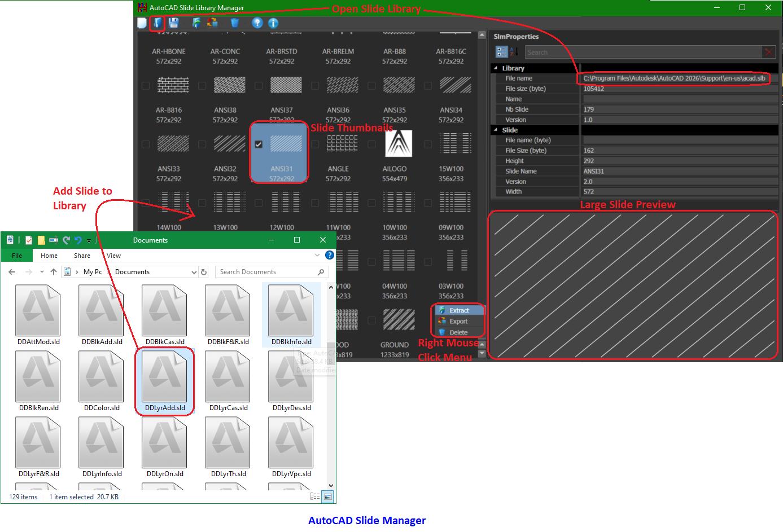Collapse the Library properties category
The width and height of the screenshot is (783, 532).
click(x=496, y=68)
